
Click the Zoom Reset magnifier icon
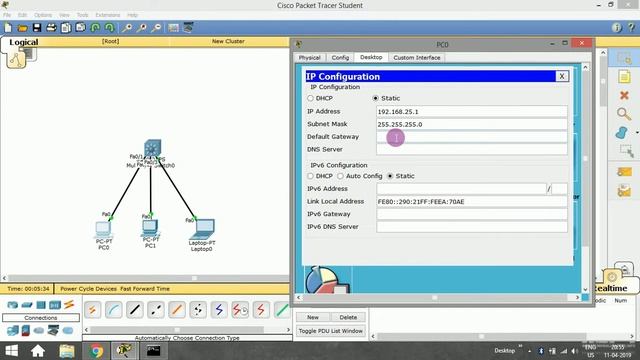click(142, 28)
